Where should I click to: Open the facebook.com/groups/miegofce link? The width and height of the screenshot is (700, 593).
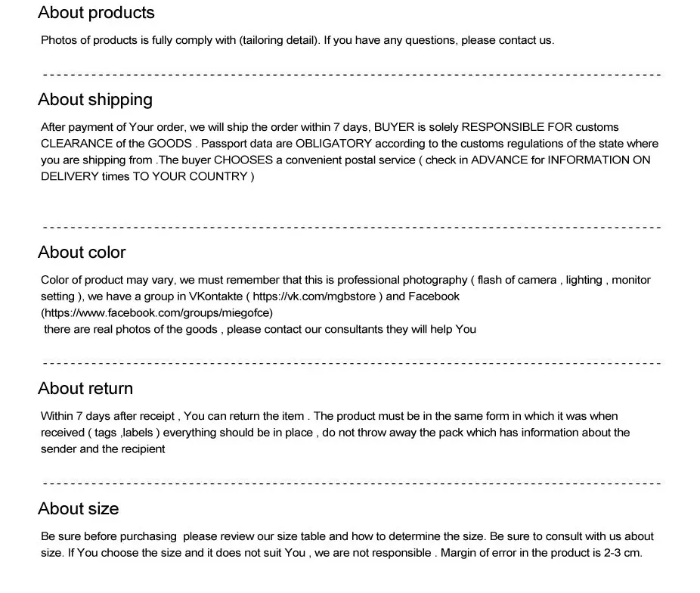pos(156,313)
